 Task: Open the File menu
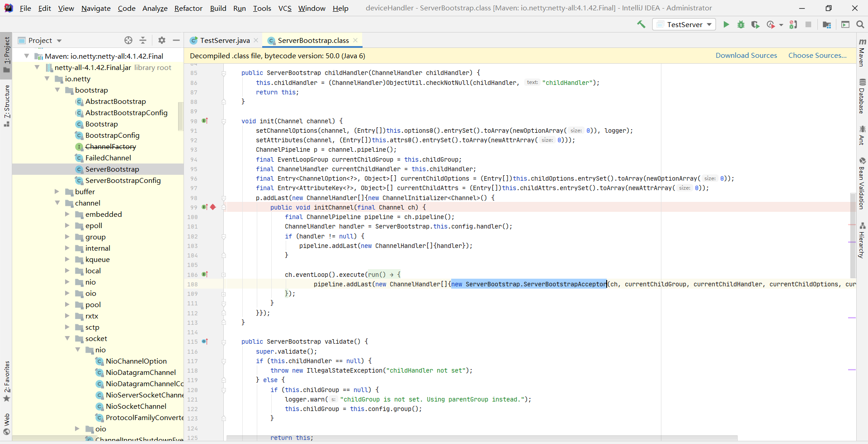pos(25,8)
